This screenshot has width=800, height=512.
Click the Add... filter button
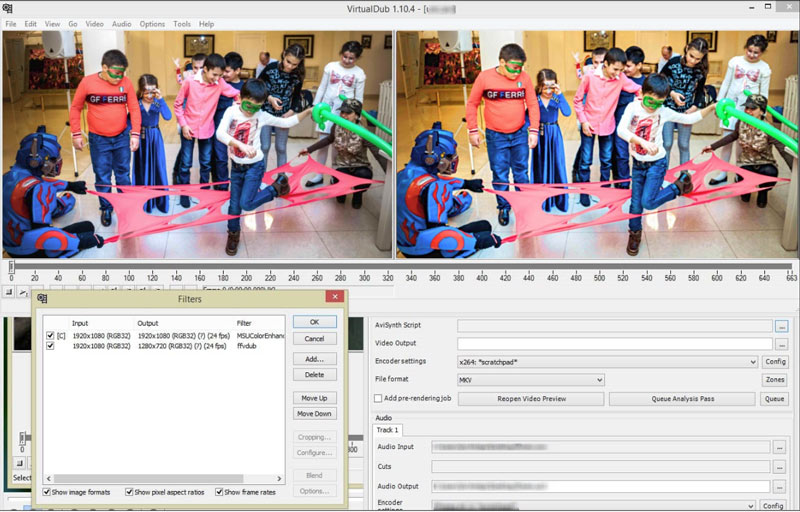(x=314, y=359)
